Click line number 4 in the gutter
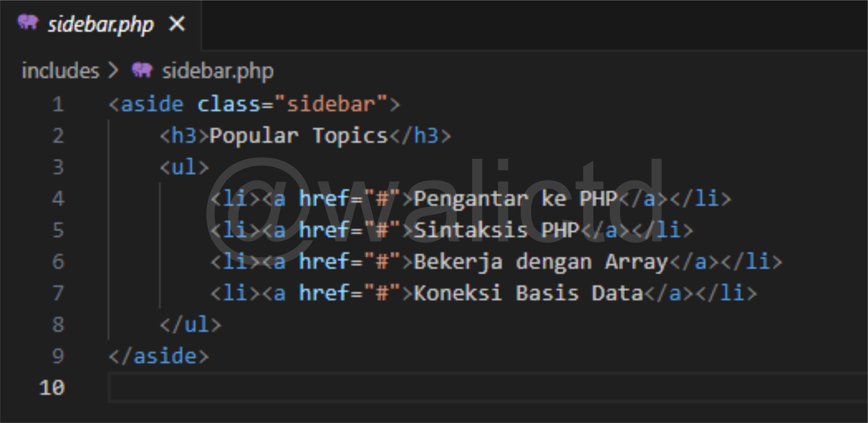 (58, 199)
